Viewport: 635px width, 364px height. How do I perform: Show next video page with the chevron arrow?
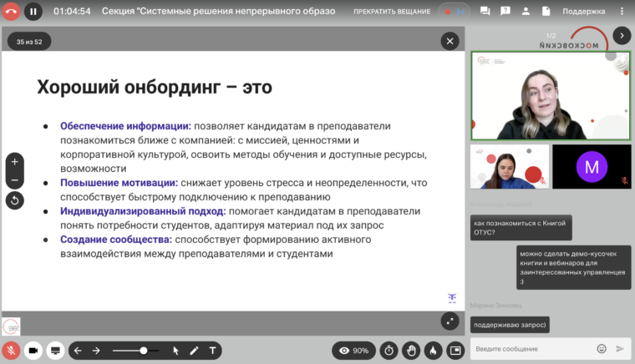(622, 35)
